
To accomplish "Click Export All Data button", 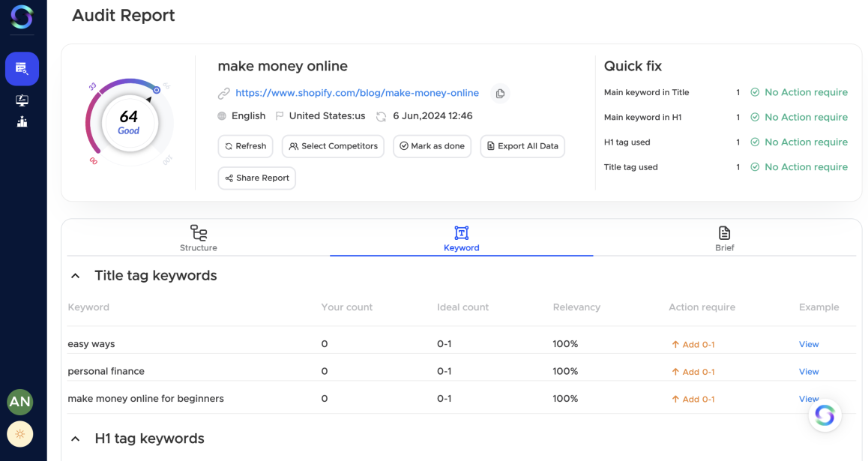I will (x=522, y=146).
